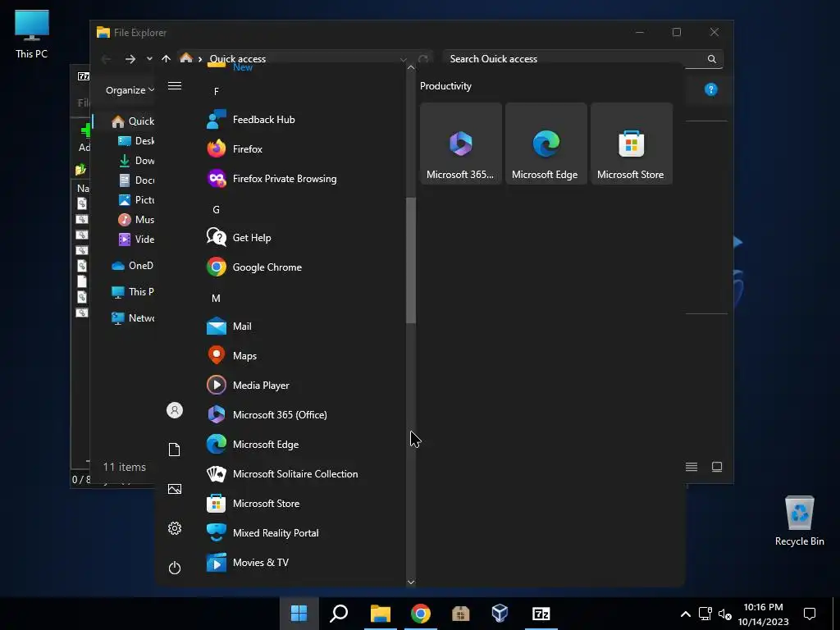Select Network in the navigation pane
The width and height of the screenshot is (840, 630).
tap(132, 317)
